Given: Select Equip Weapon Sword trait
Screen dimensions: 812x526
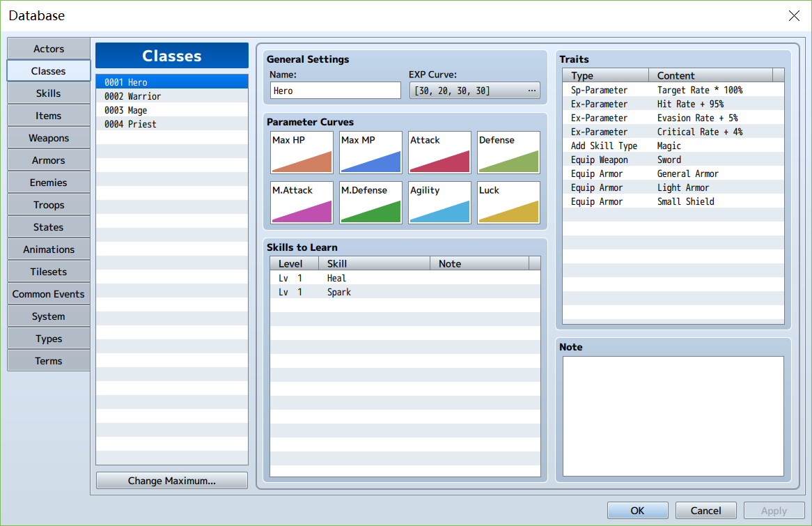Looking at the screenshot, I should [673, 160].
